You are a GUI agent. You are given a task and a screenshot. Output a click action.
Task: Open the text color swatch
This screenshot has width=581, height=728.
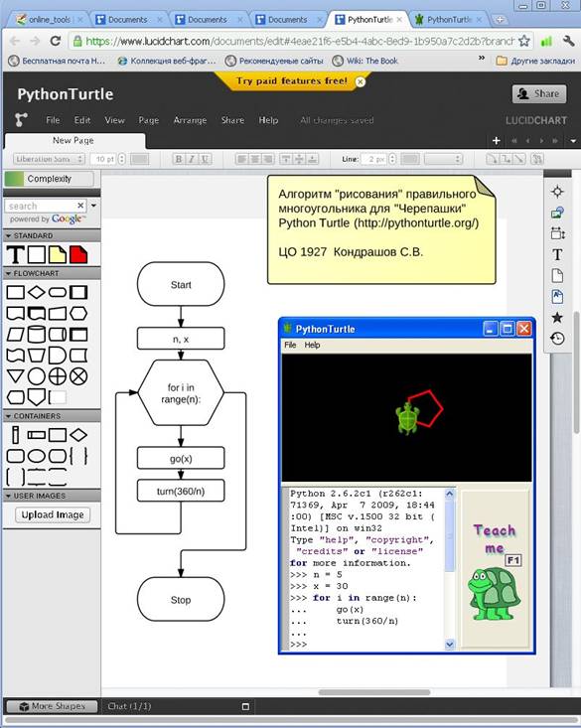coord(139,159)
